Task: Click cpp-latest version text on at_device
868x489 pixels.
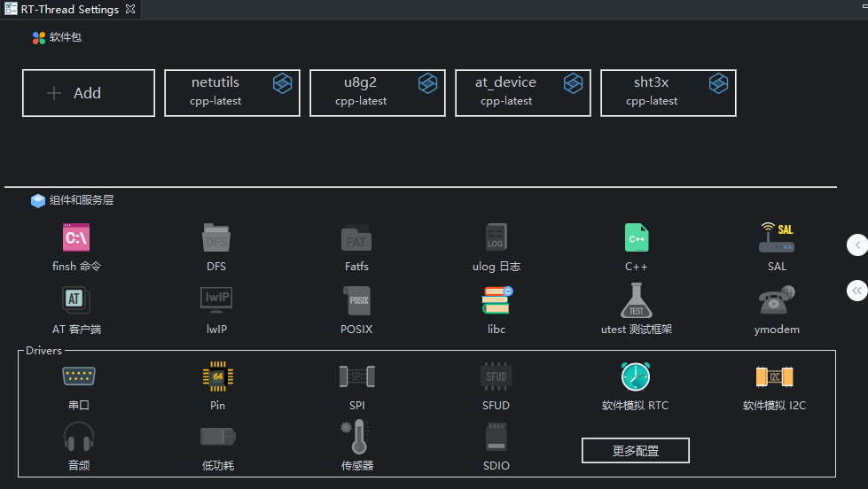Action: [x=506, y=101]
